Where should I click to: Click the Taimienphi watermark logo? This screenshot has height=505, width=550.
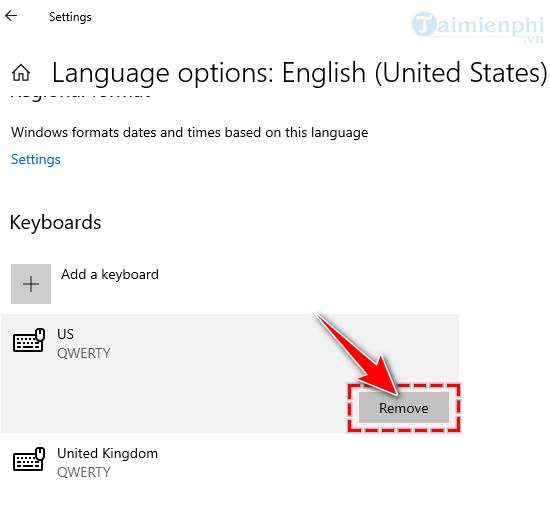[x=478, y=27]
